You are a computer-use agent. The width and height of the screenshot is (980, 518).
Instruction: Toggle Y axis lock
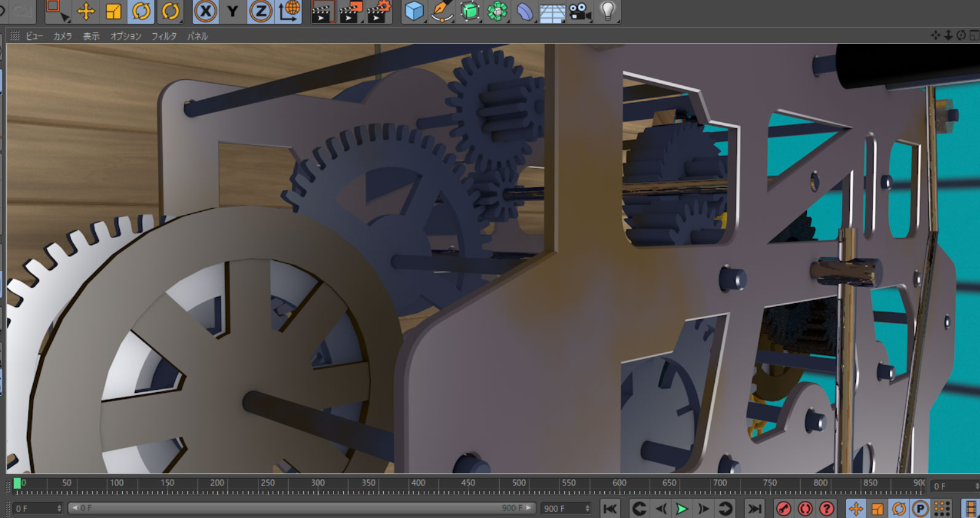(233, 11)
